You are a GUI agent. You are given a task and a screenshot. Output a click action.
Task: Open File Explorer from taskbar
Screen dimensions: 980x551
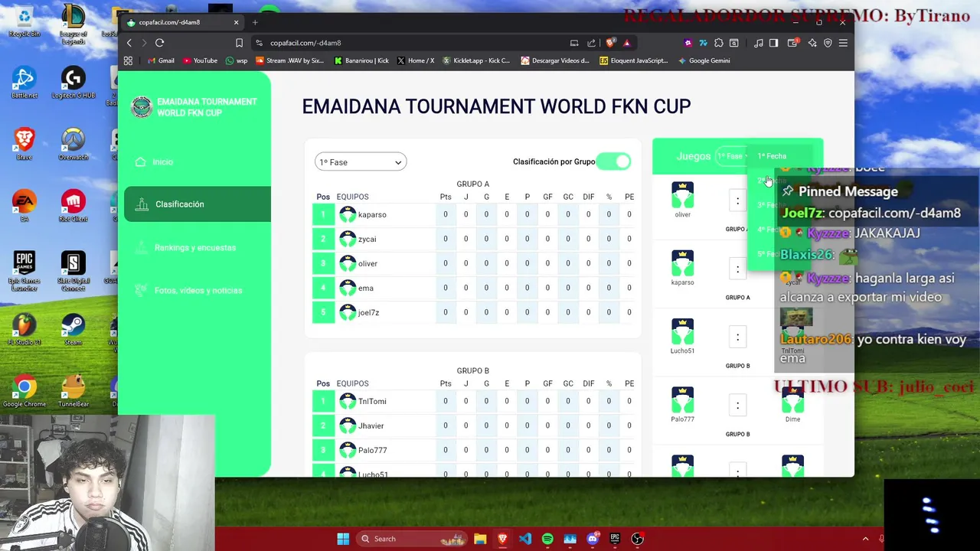coord(480,539)
